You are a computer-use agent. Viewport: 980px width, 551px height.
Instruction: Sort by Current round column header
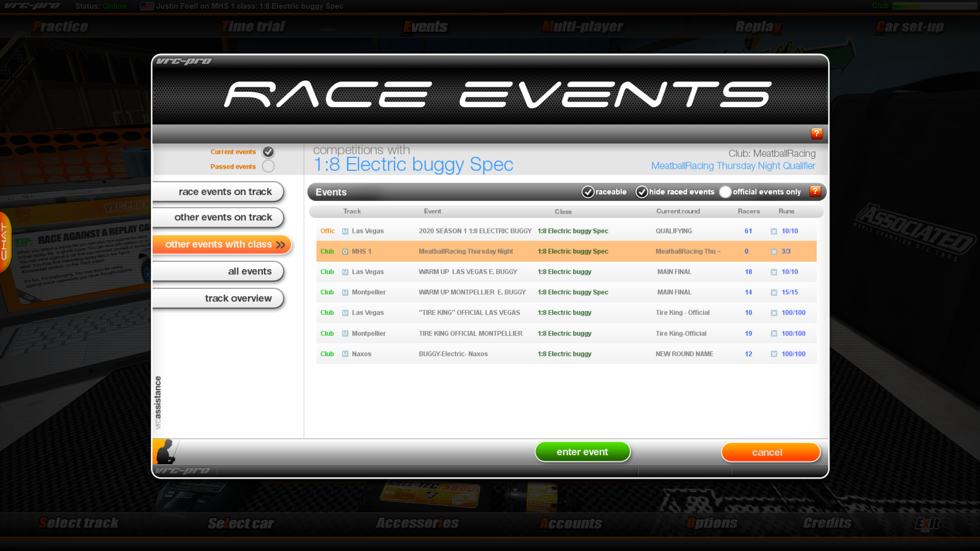[x=678, y=211]
